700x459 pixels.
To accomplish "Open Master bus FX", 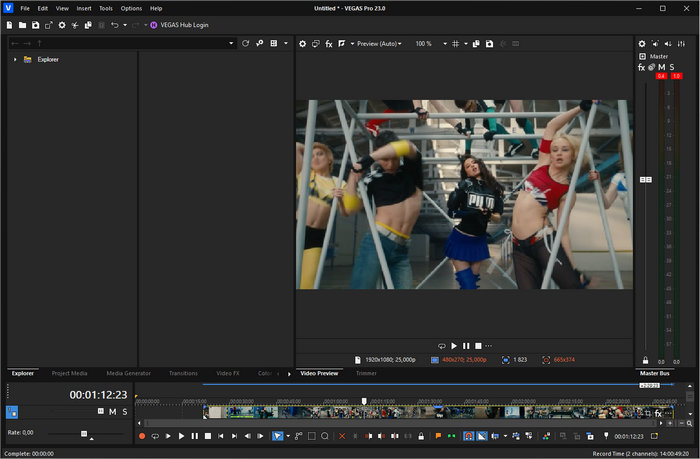I will (x=642, y=67).
